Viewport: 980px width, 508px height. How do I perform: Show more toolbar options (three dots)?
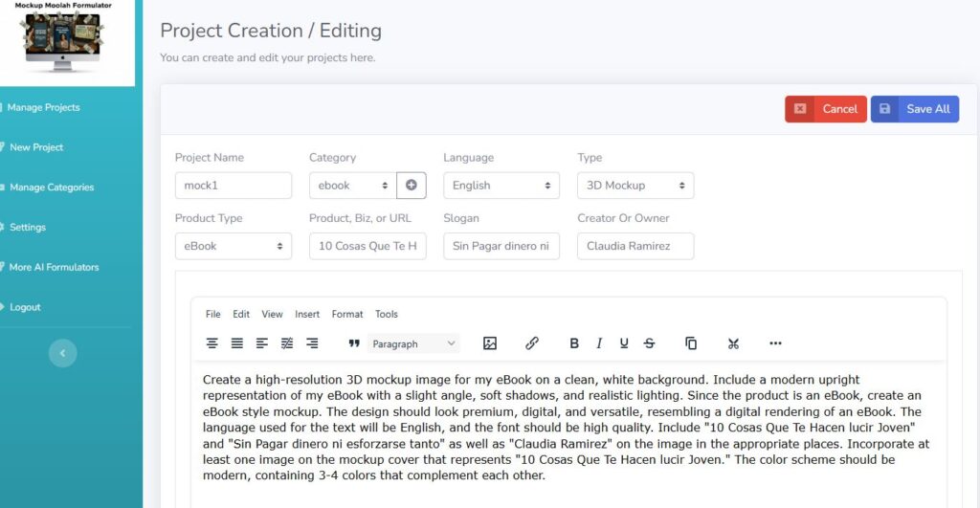click(x=775, y=343)
